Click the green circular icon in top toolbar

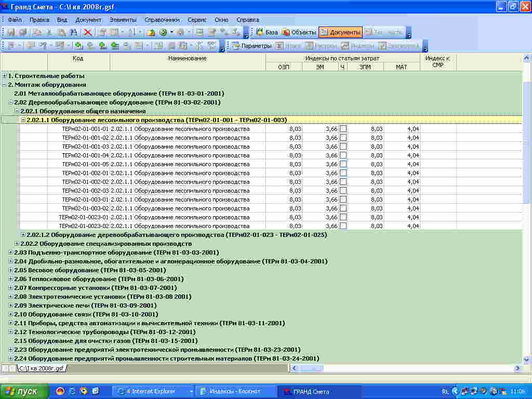(x=163, y=32)
